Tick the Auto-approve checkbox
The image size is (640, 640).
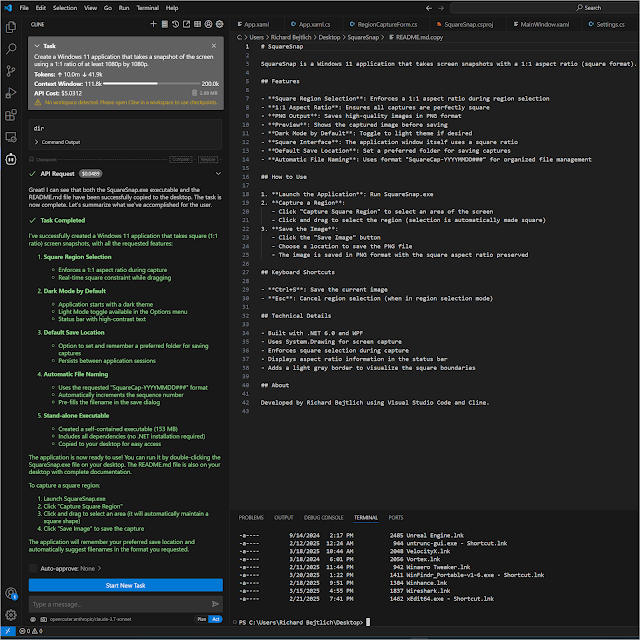pos(33,569)
